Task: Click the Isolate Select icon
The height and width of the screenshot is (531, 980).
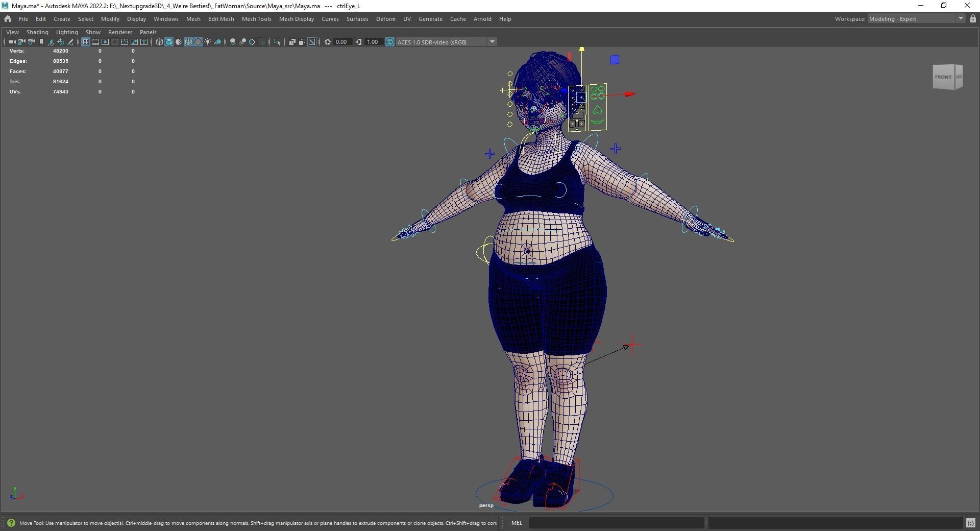Action: click(277, 42)
